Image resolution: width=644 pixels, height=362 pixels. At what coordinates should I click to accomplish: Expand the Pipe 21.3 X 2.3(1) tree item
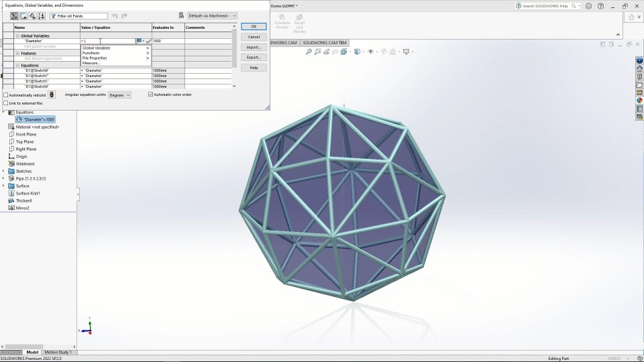point(4,178)
